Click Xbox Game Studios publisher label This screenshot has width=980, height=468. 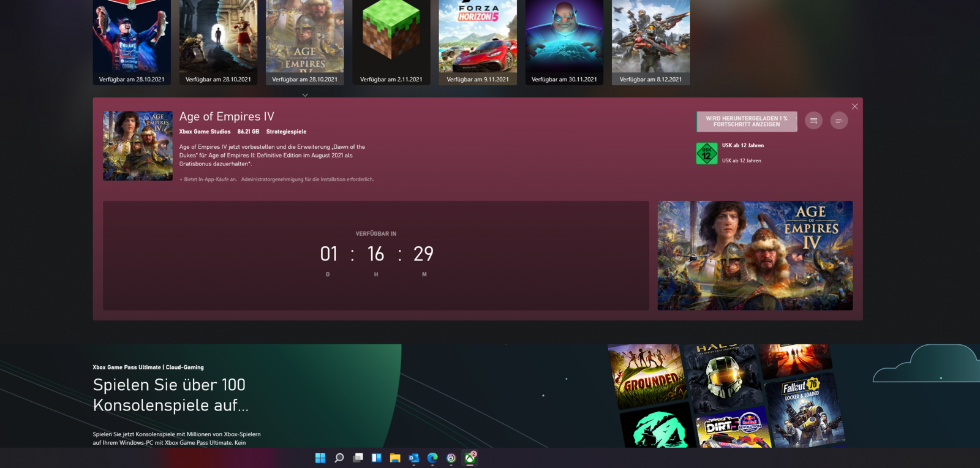[205, 132]
